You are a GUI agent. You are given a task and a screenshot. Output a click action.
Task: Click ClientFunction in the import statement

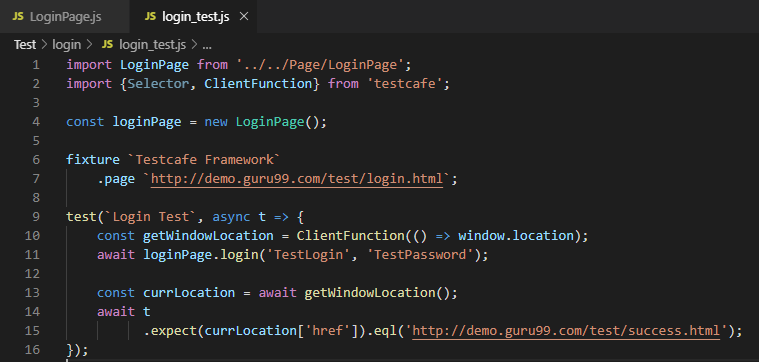coord(258,84)
